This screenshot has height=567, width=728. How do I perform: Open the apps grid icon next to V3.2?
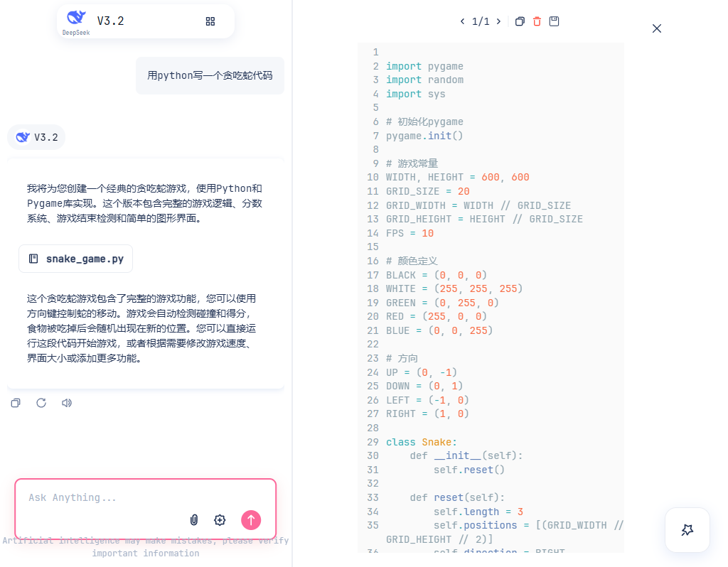(210, 21)
